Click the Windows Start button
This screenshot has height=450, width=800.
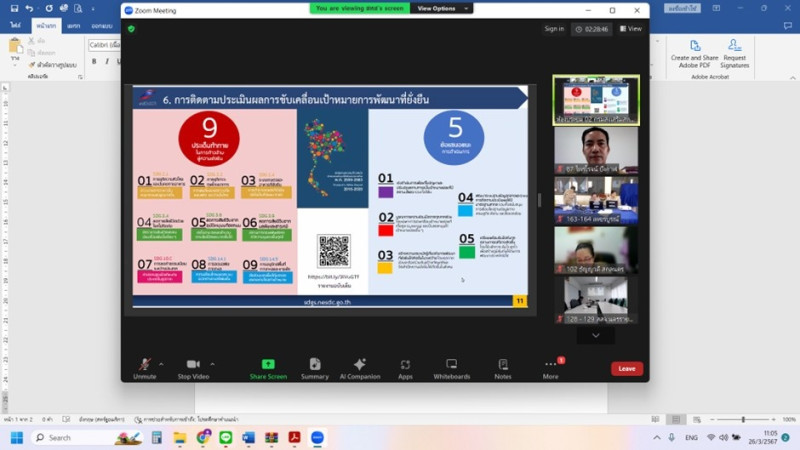point(16,438)
